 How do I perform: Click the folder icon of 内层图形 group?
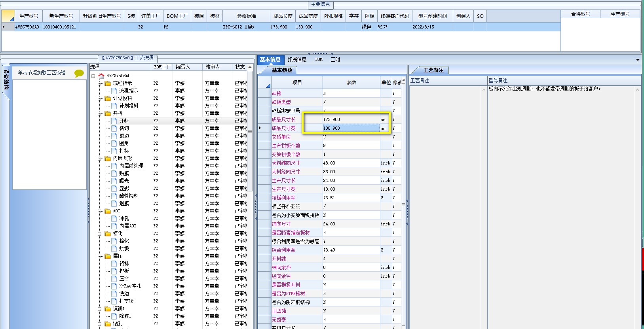(108, 158)
